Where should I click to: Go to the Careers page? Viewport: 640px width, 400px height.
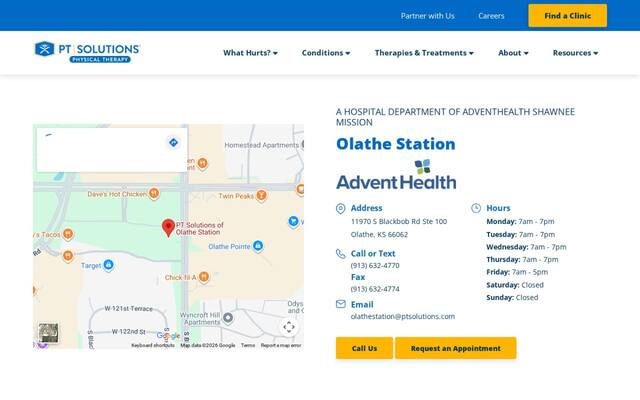point(491,16)
